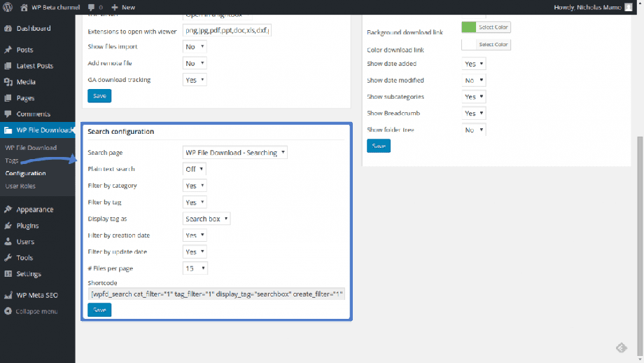The width and height of the screenshot is (644, 363).
Task: Click the New plus icon in admin bar
Action: pos(115,7)
